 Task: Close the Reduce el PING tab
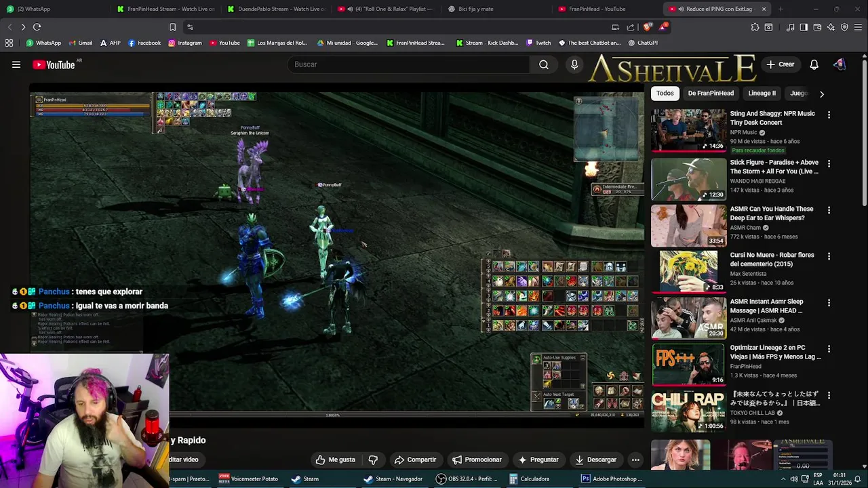(764, 9)
